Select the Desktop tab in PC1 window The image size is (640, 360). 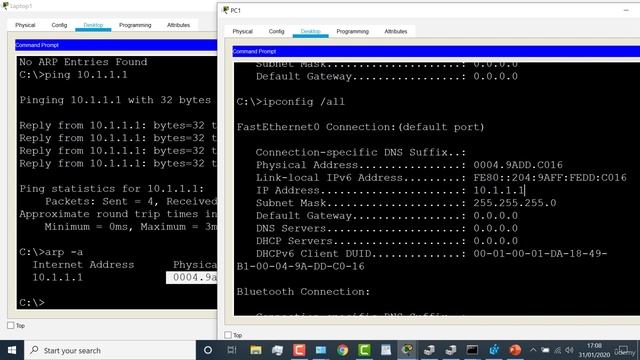(311, 31)
